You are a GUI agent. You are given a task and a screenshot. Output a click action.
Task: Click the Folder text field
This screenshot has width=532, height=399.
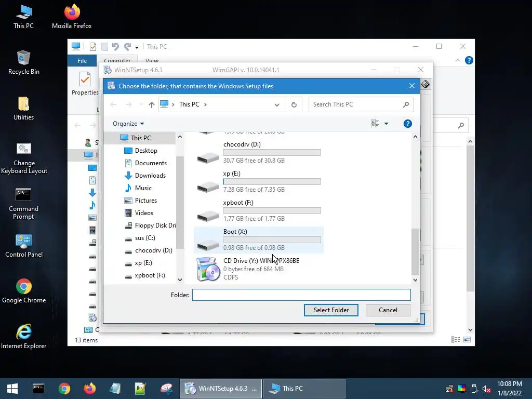(301, 295)
